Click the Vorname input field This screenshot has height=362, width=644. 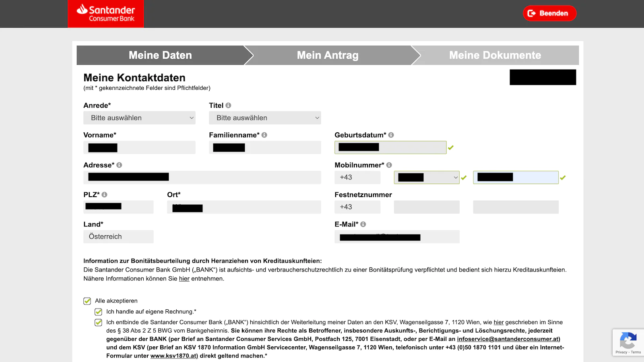tap(139, 148)
